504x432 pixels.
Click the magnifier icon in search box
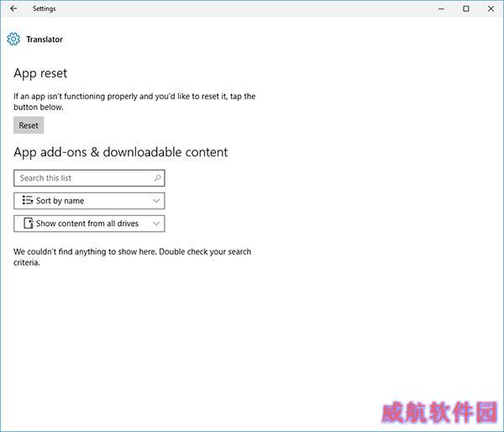pos(157,178)
